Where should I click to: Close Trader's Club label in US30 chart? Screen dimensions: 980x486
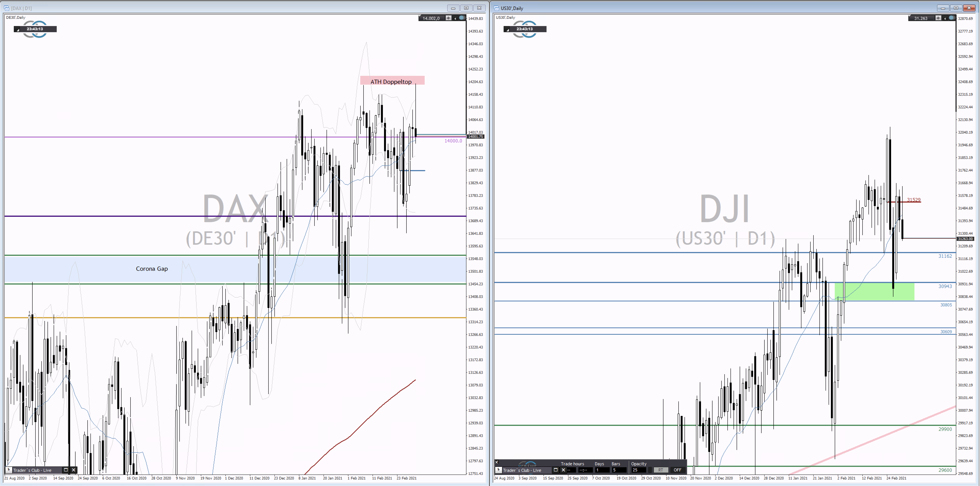563,470
